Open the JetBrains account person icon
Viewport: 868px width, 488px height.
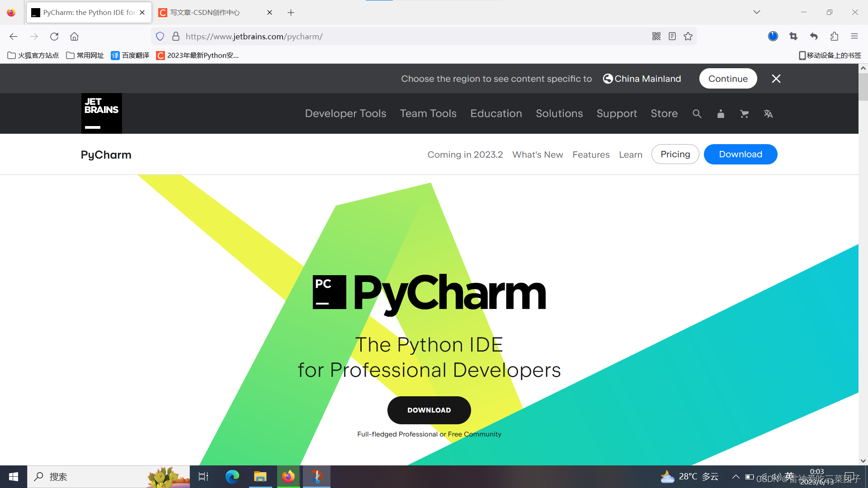tap(721, 114)
